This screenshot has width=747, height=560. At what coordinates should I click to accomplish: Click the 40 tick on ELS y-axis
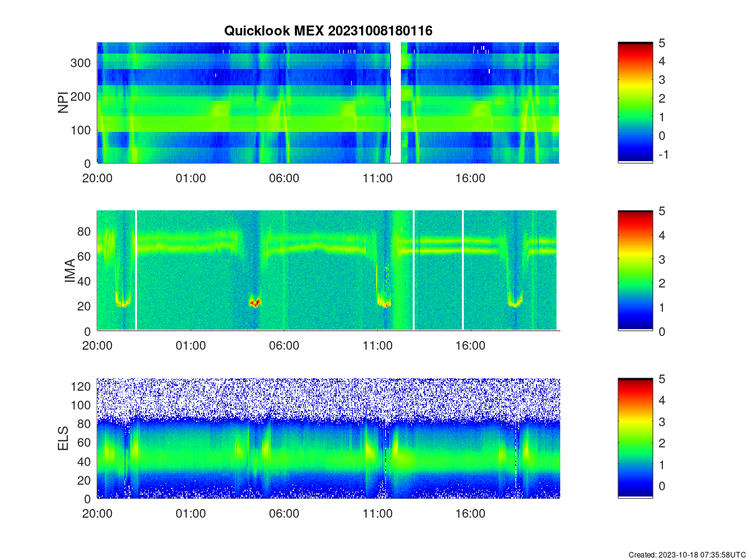(85, 461)
